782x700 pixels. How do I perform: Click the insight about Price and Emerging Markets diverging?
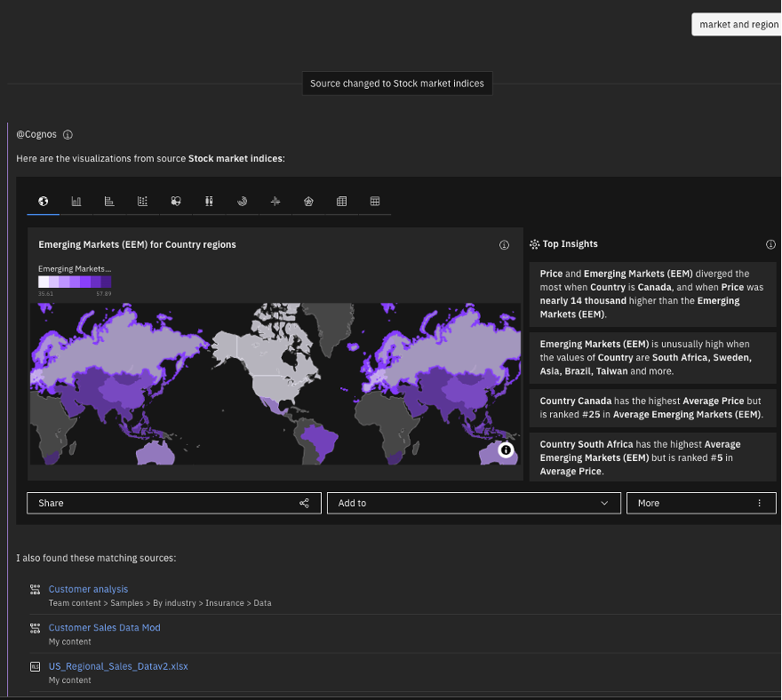(x=653, y=294)
